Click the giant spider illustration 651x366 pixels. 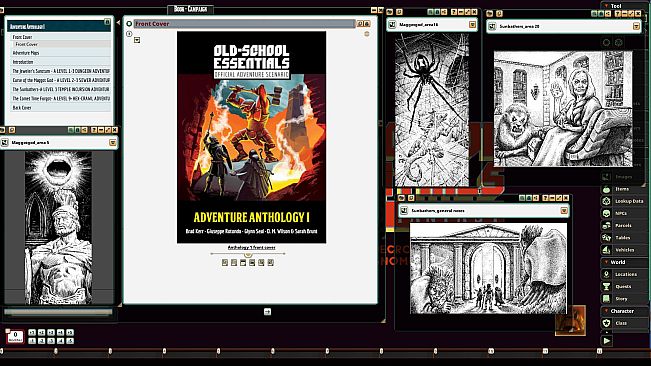[x=432, y=110]
